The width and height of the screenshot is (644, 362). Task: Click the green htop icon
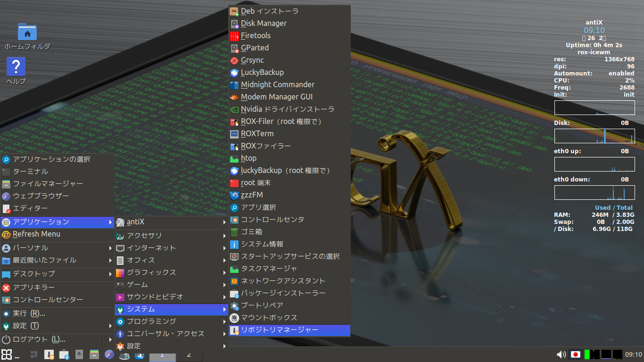(234, 158)
